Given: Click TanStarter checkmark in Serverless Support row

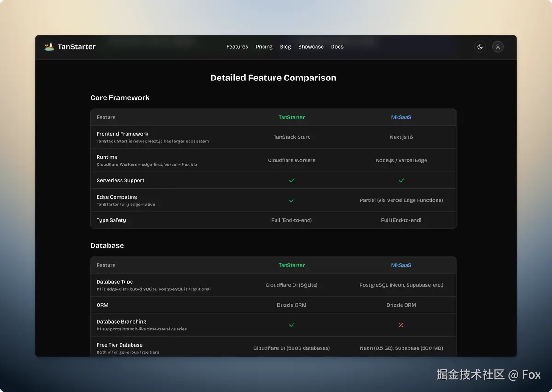Looking at the screenshot, I should click(x=292, y=180).
